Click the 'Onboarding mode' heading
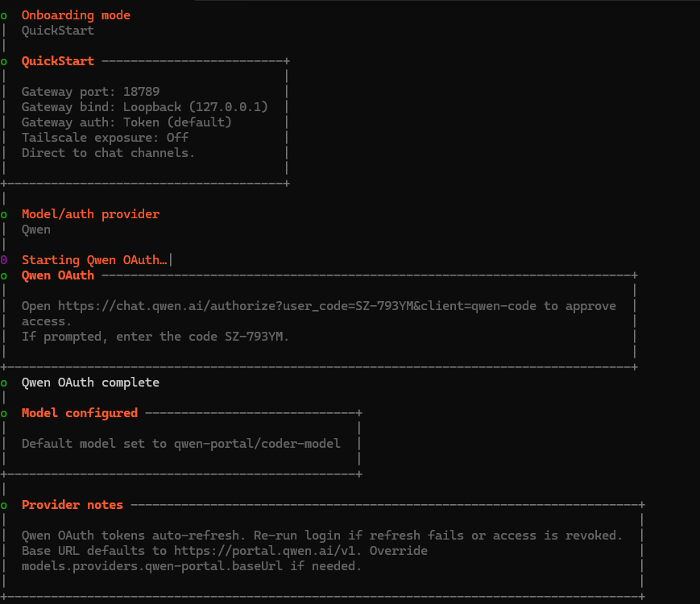The height and width of the screenshot is (604, 700). 76,15
